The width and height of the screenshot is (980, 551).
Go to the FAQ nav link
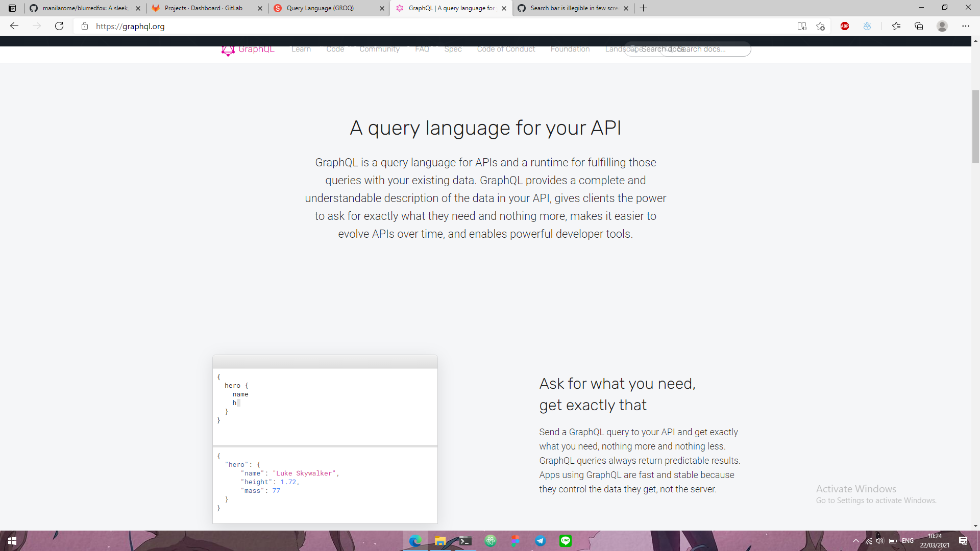coord(422,49)
